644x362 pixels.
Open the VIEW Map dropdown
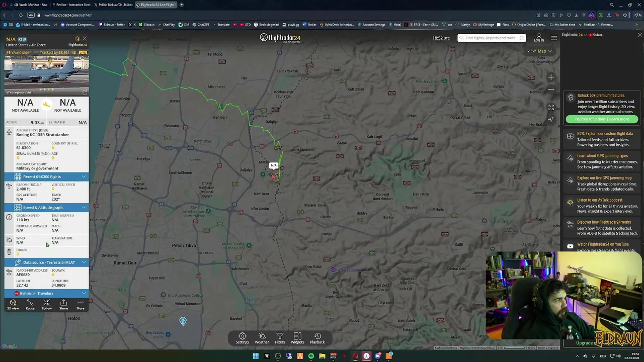click(540, 51)
